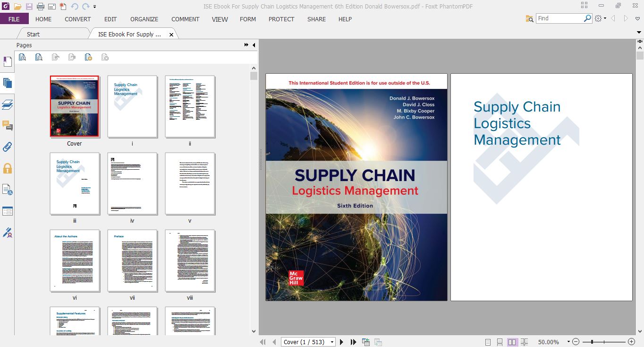Open the Security lock panel

coord(7,168)
